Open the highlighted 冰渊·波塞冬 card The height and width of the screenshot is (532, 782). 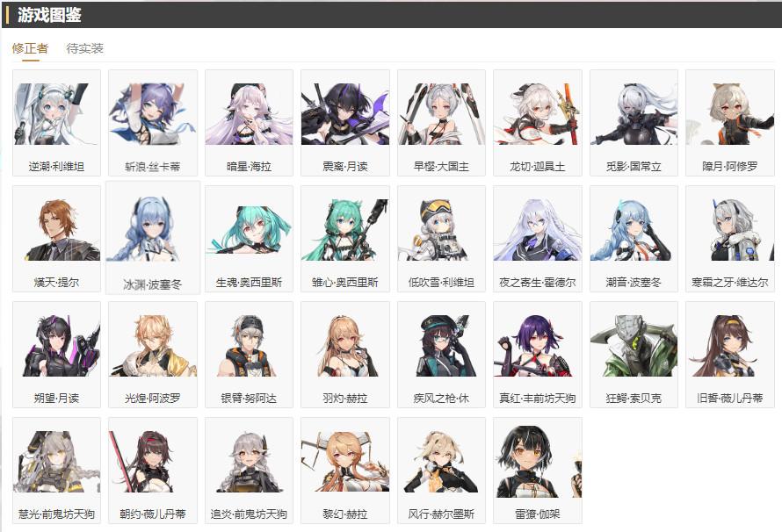[x=153, y=238]
